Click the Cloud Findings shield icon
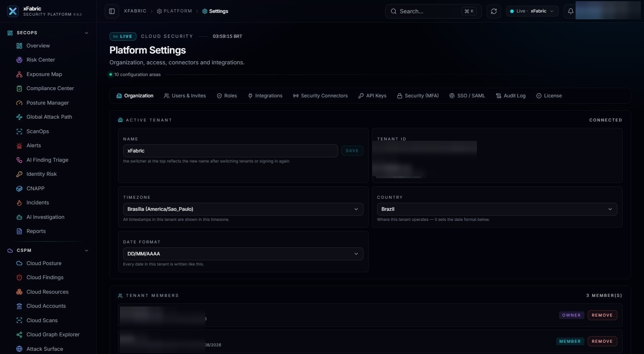 pos(19,278)
